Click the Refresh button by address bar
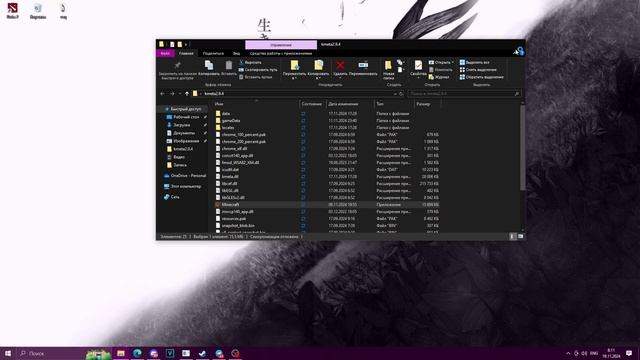 pyautogui.click(x=401, y=93)
